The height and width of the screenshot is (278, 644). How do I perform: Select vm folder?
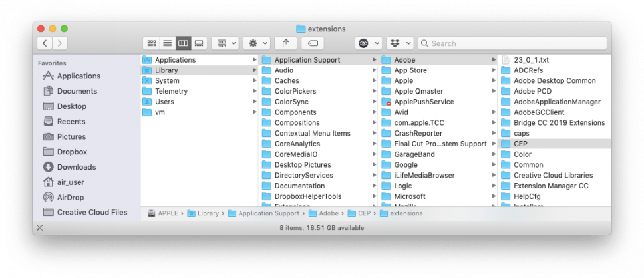199,112
